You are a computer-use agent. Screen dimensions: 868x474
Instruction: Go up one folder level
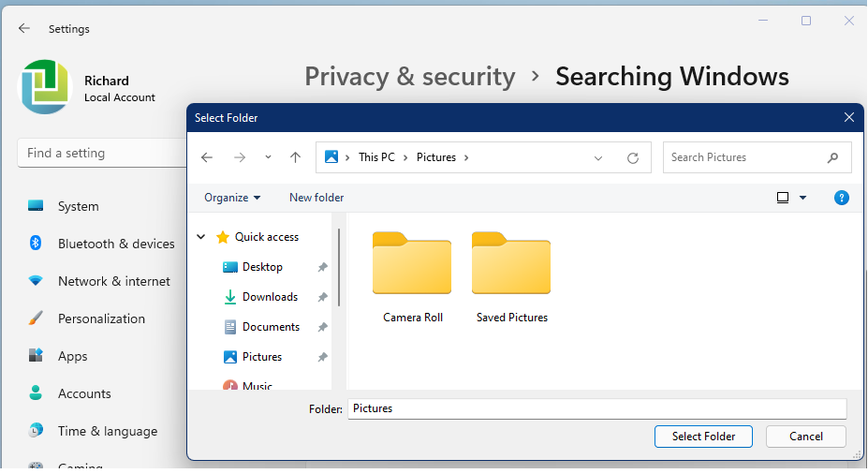[x=296, y=157]
